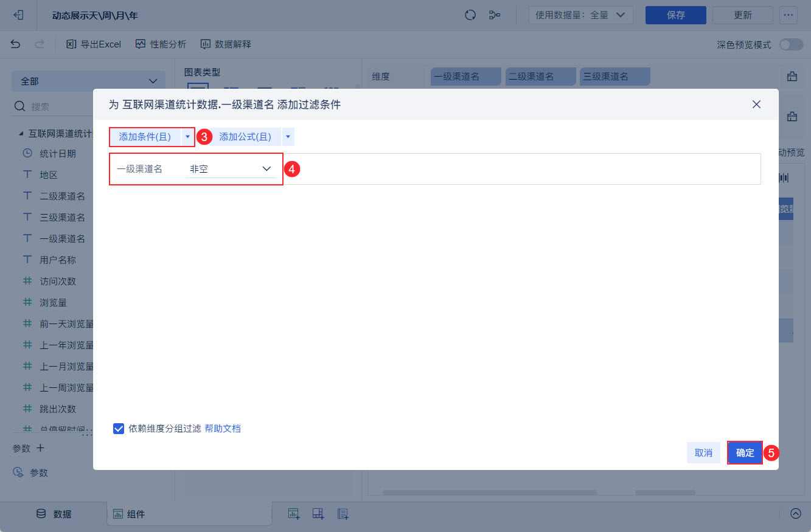Click the 一级渠道名 label in condition row
This screenshot has width=811, height=532.
(140, 169)
